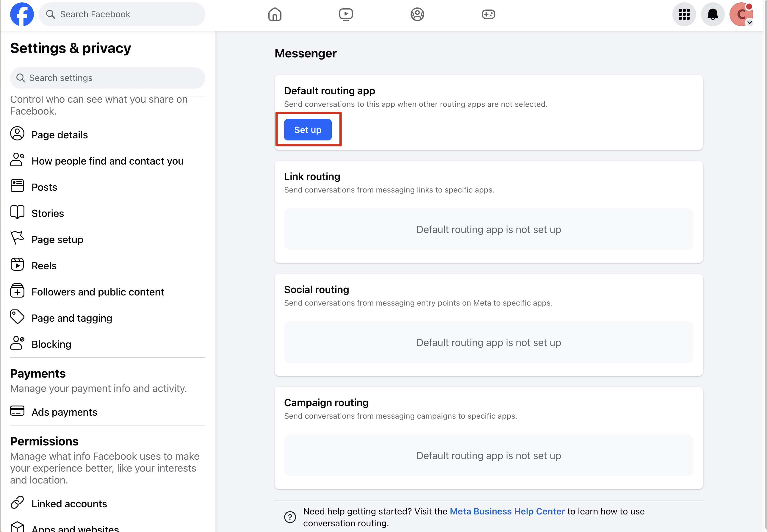Click the Page details icon

click(x=17, y=134)
